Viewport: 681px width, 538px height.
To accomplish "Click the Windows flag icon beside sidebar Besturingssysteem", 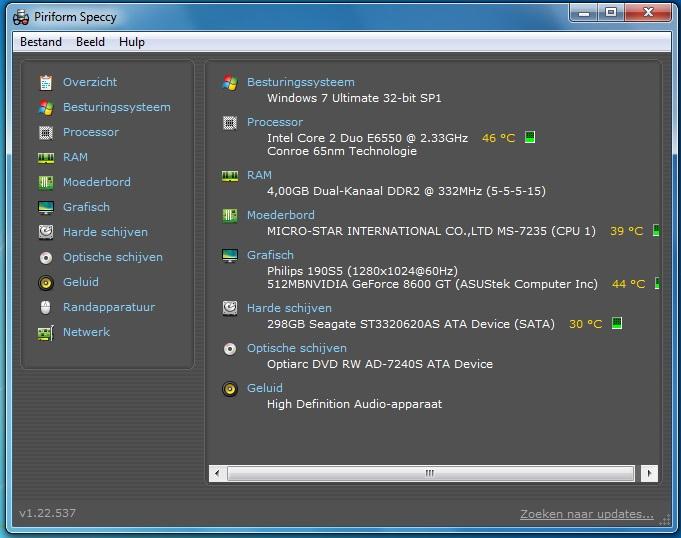I will tap(46, 108).
